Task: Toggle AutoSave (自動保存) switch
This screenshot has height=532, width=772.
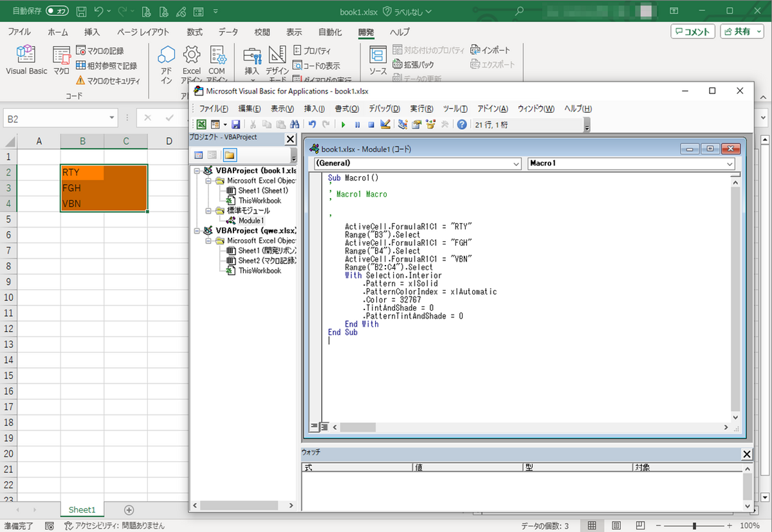Action: pyautogui.click(x=58, y=11)
